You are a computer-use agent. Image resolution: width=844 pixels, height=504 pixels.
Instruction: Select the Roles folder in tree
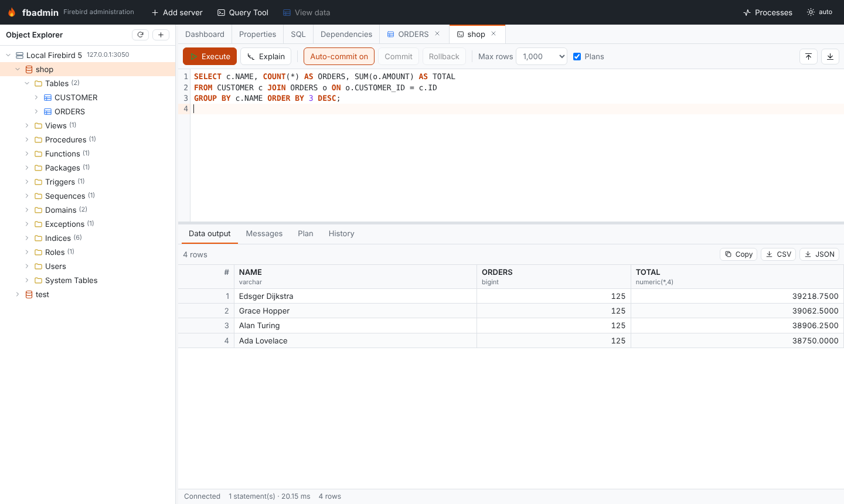point(55,252)
